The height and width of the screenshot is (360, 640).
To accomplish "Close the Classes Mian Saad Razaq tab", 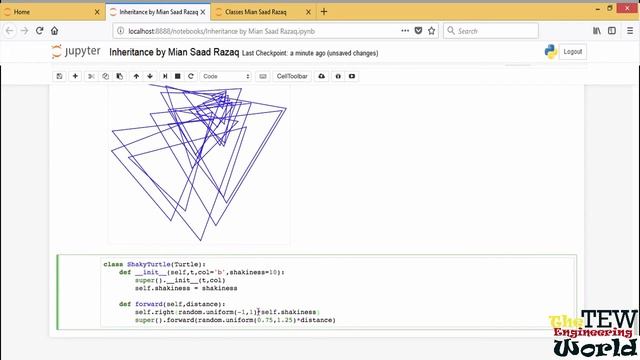I will click(309, 12).
